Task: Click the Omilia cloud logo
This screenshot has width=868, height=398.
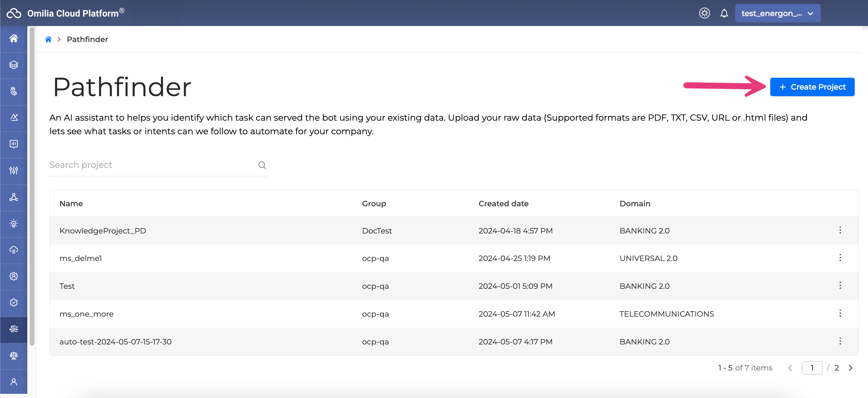Action: click(14, 13)
